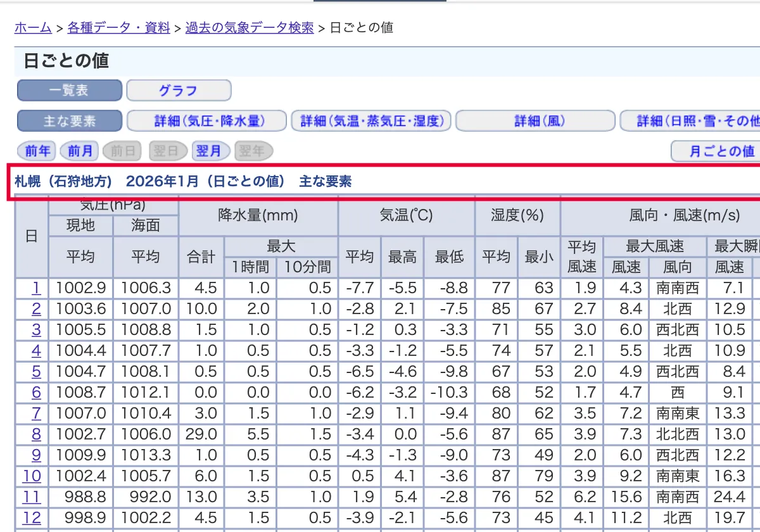Click the 日 column header cell
Viewport: 760px width, 532px height.
pyautogui.click(x=31, y=236)
